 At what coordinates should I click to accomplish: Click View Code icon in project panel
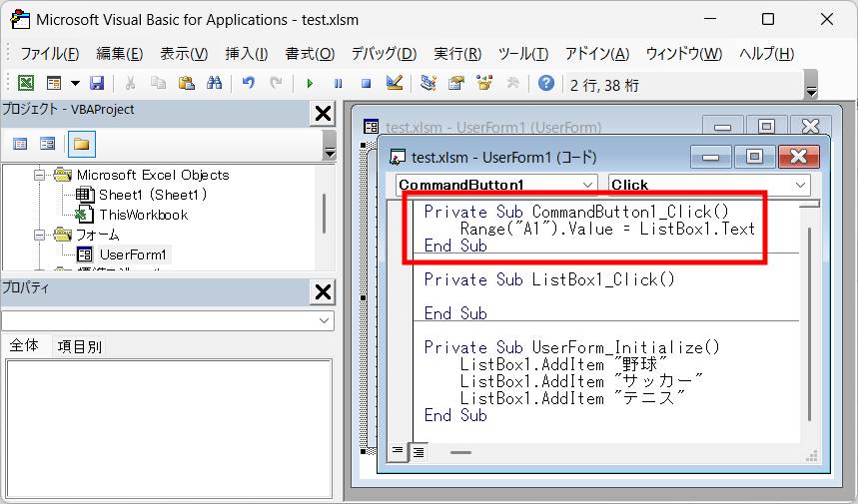click(20, 145)
